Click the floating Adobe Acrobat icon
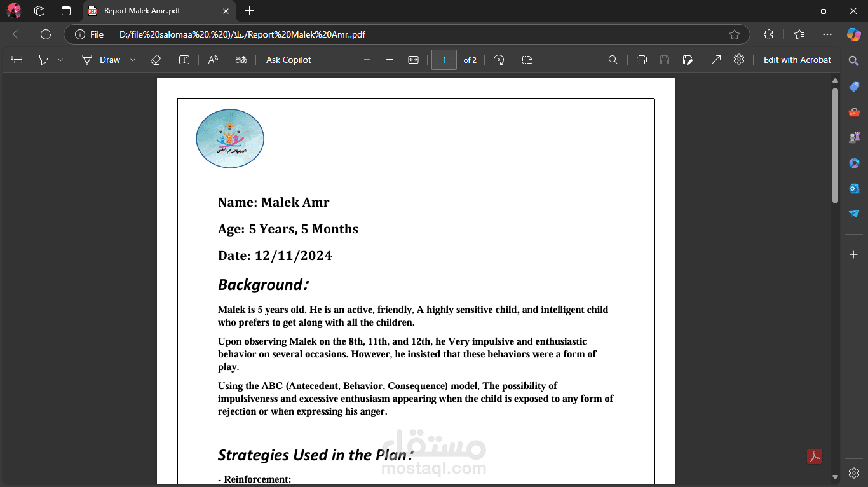 [x=815, y=456]
